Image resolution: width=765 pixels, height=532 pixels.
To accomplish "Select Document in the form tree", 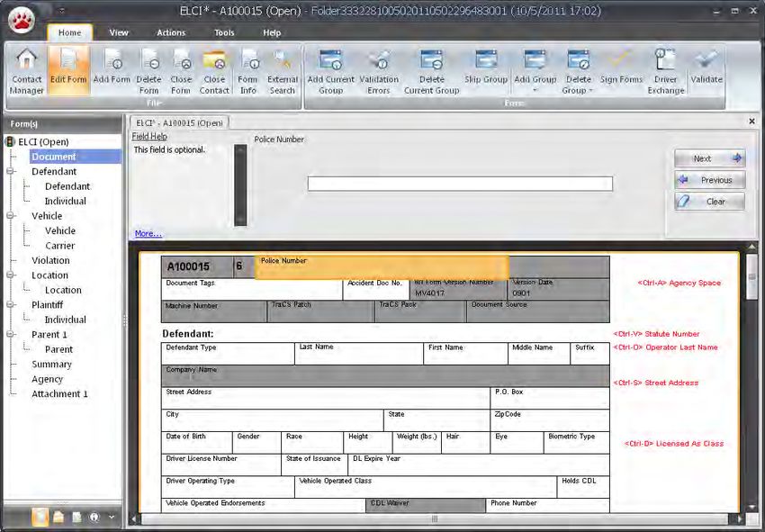I will (x=75, y=157).
